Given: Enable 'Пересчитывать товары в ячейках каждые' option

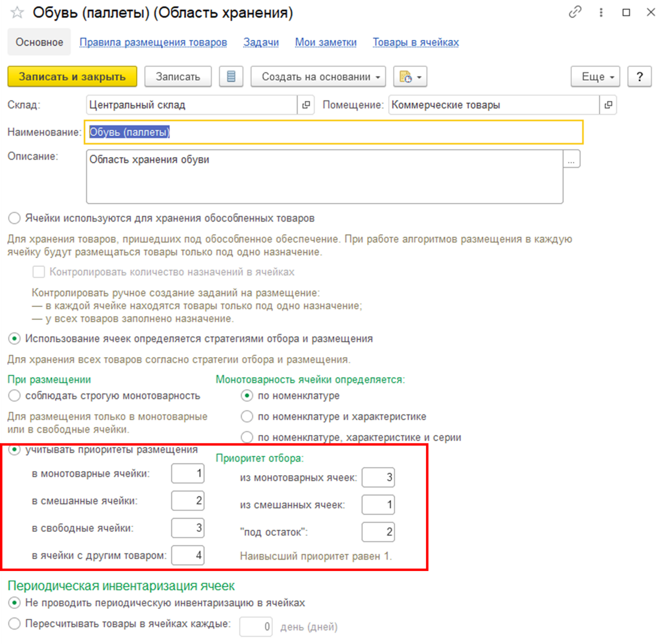Looking at the screenshot, I should click(14, 624).
